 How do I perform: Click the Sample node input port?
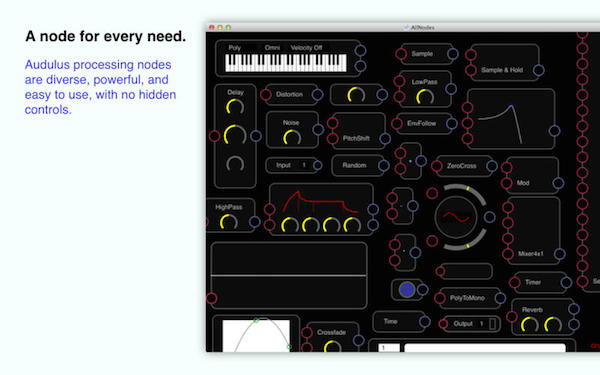pos(401,54)
